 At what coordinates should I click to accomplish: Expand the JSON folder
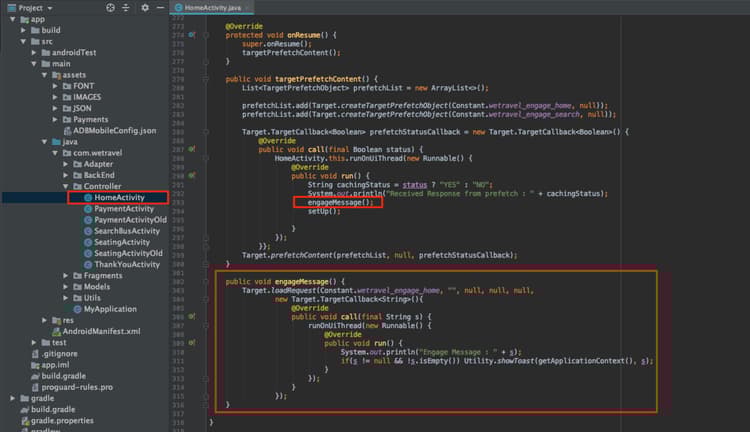pos(55,108)
